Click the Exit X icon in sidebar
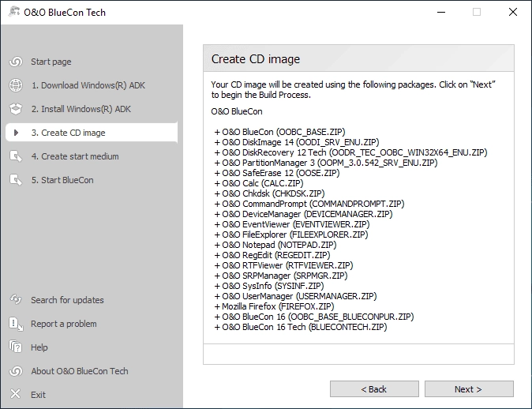Viewport: 532px width, 409px height. [16, 395]
